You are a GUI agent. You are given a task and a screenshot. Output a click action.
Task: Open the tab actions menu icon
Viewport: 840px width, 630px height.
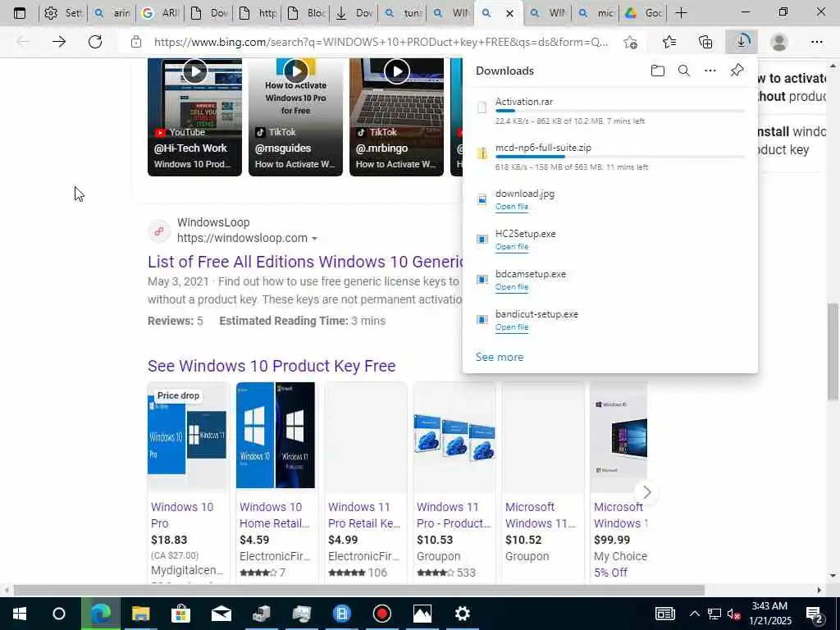(x=20, y=13)
